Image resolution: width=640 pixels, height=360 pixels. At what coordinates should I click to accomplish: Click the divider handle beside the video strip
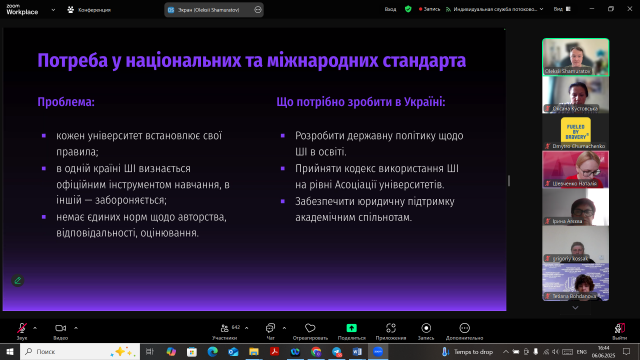pyautogui.click(x=509, y=180)
